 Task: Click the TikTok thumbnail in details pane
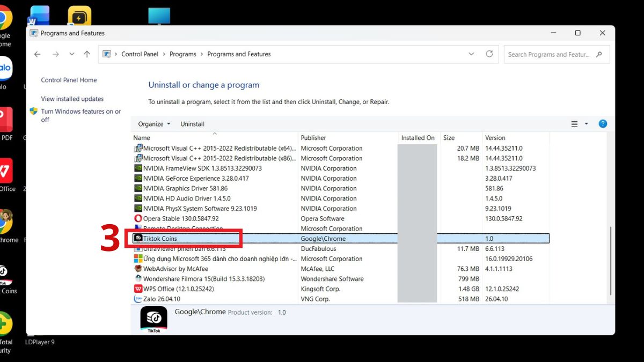pos(153,321)
